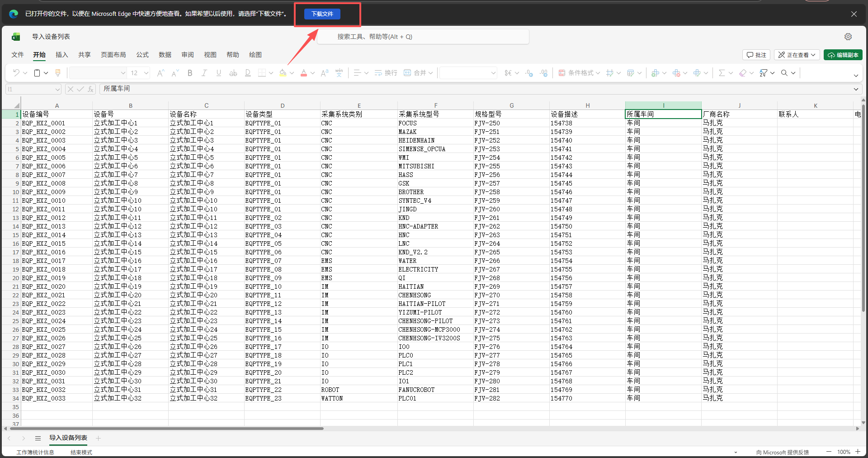Click the green 编辑副本 button
Image resolution: width=868 pixels, height=458 pixels.
click(843, 55)
